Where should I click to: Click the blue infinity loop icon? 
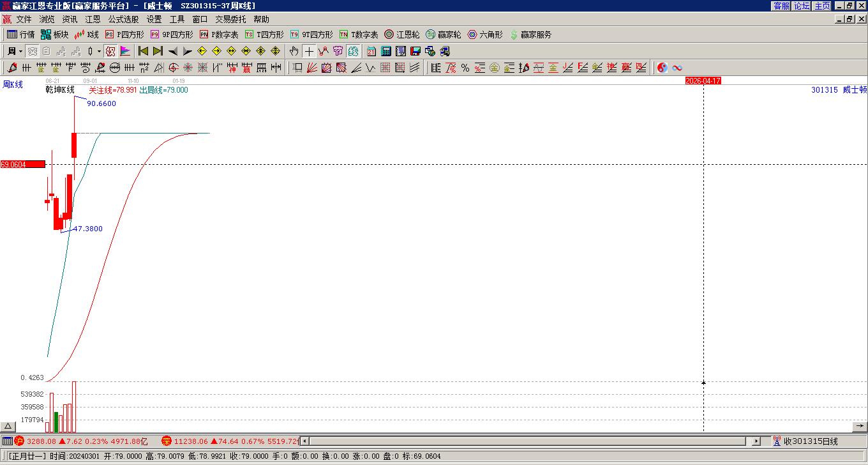pyautogui.click(x=677, y=68)
